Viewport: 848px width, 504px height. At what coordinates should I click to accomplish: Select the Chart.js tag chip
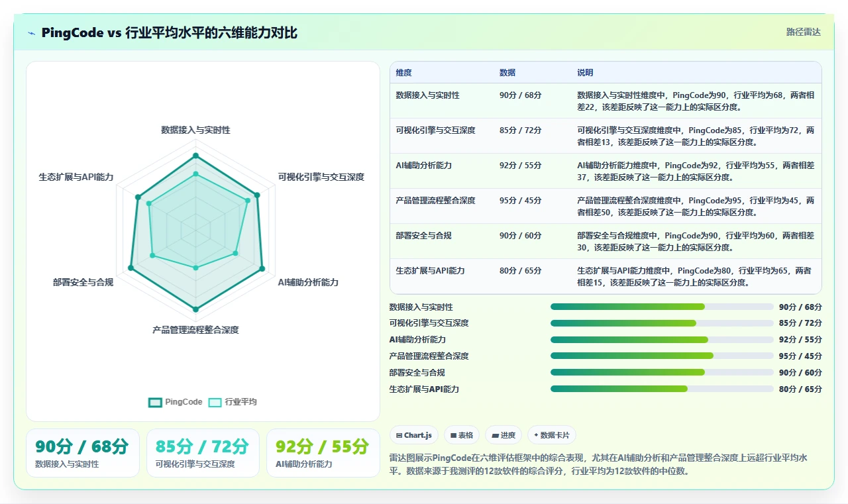click(x=413, y=435)
